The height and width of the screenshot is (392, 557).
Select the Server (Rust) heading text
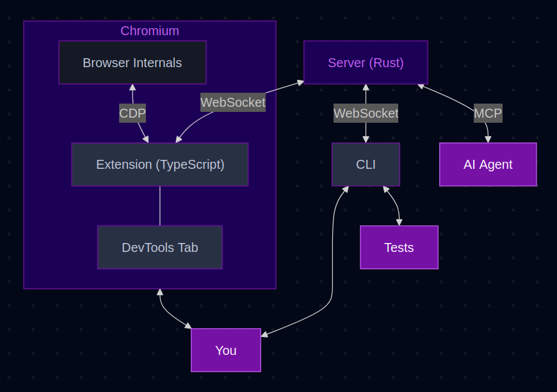[x=366, y=63]
